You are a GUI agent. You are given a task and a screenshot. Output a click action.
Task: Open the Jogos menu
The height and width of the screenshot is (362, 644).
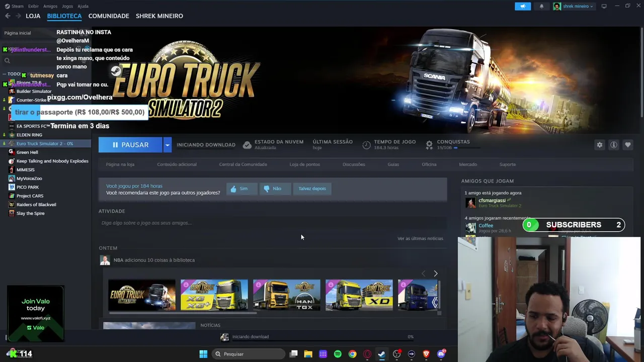[x=67, y=6]
